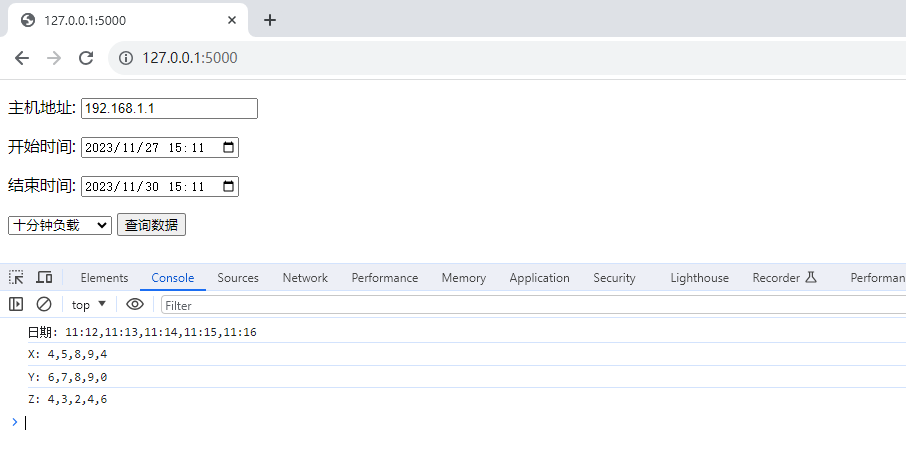Focus the 主机地址 host address input field
This screenshot has height=449, width=906.
click(169, 108)
